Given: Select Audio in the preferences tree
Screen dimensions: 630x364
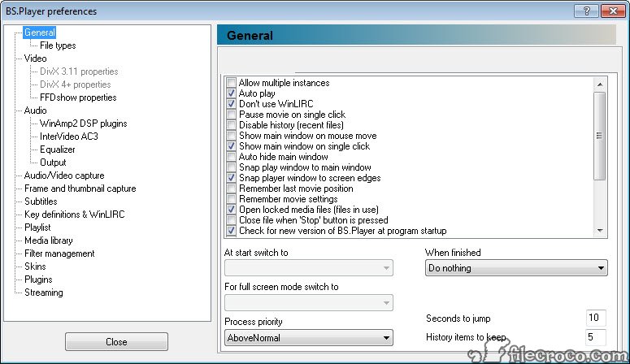Looking at the screenshot, I should [35, 110].
